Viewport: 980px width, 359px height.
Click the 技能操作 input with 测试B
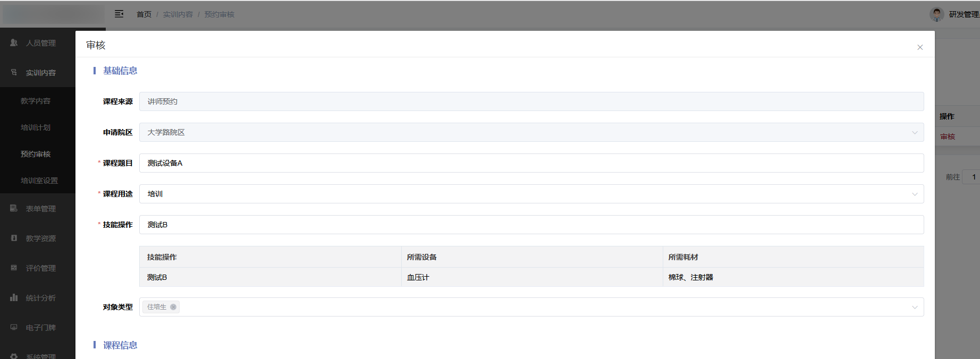click(531, 225)
